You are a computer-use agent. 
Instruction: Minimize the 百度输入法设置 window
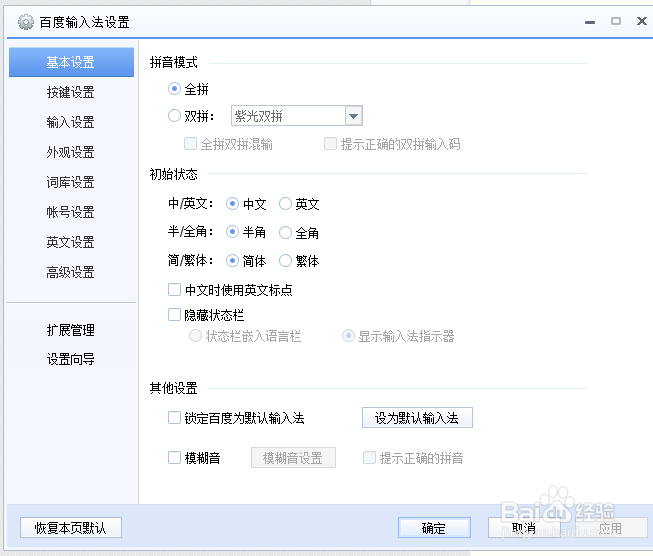[590, 22]
